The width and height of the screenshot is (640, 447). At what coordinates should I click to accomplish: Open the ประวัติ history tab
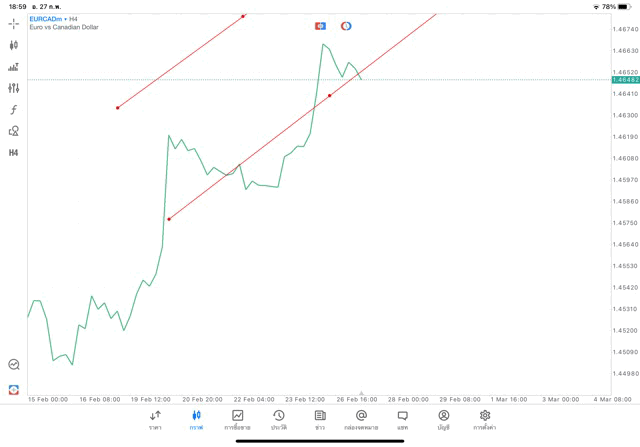(279, 420)
